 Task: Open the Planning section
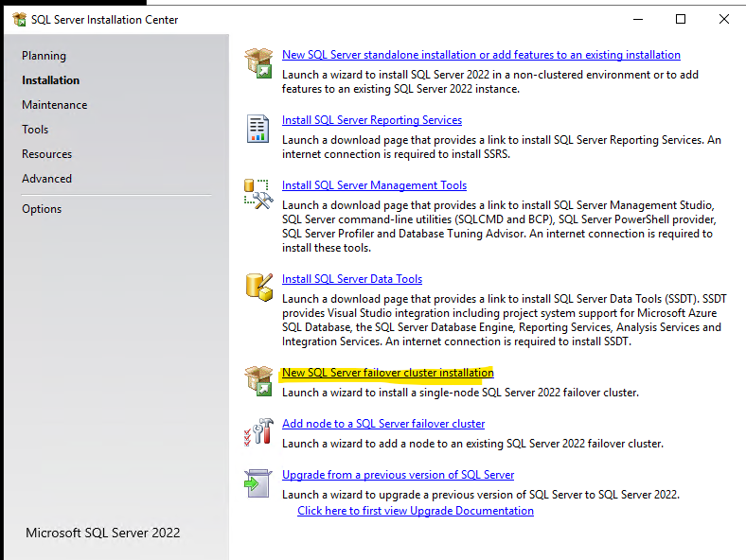pos(44,56)
